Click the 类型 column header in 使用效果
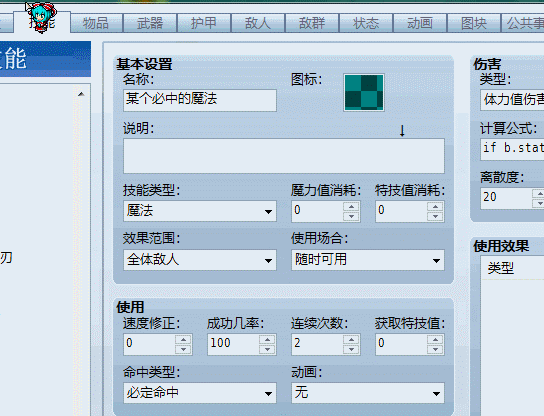This screenshot has width=544, height=416. point(501,268)
